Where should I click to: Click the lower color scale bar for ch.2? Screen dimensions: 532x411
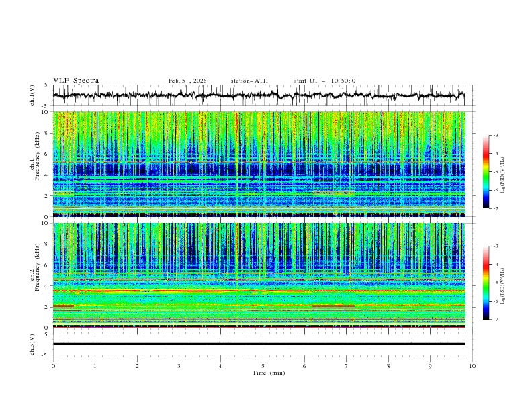(486, 283)
